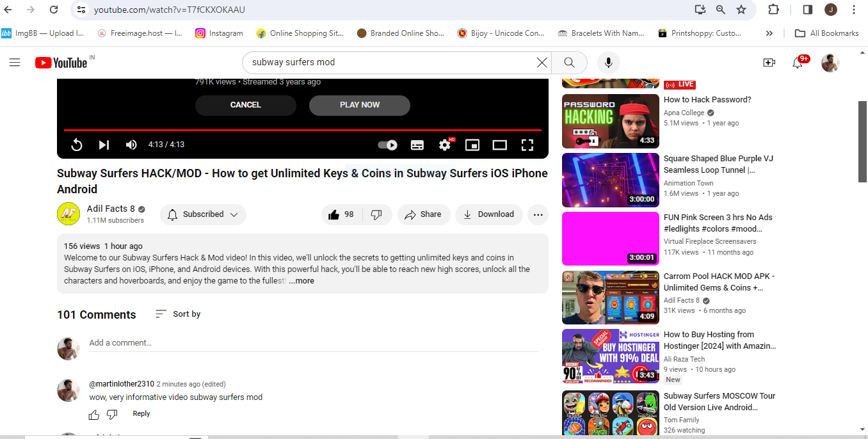Like the video with 98 likes
Screen dimensions: 868x439
coord(341,214)
